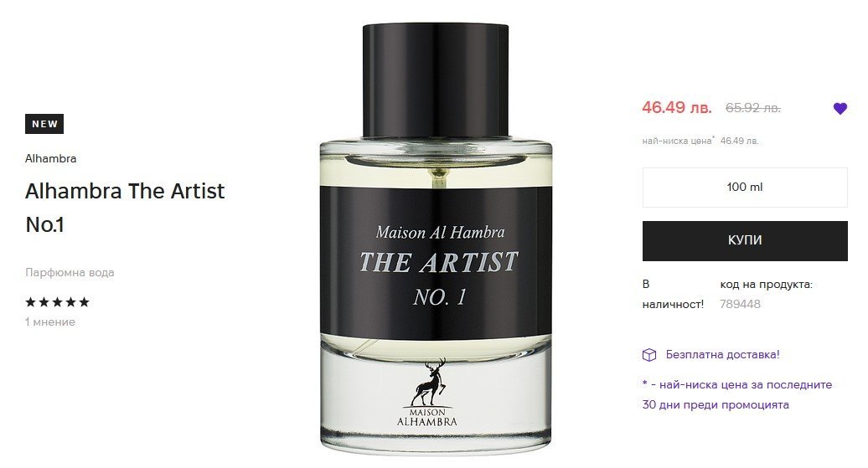868x468 pixels.
Task: Click the NEW badge label
Action: click(x=44, y=124)
